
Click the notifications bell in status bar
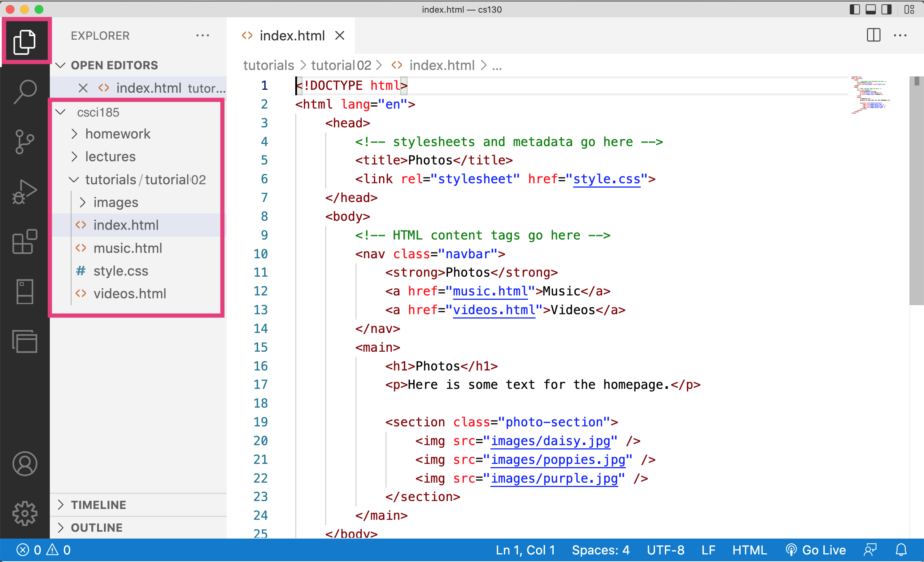pyautogui.click(x=901, y=550)
